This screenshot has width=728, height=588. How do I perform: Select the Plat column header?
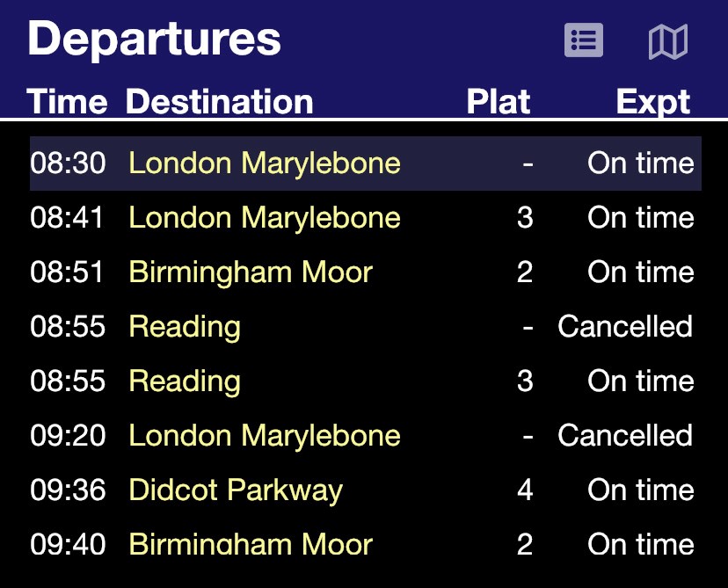[498, 102]
